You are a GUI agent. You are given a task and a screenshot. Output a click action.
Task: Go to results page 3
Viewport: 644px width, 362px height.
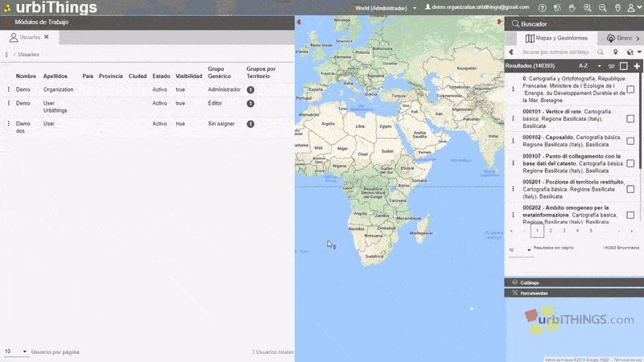coord(564,231)
